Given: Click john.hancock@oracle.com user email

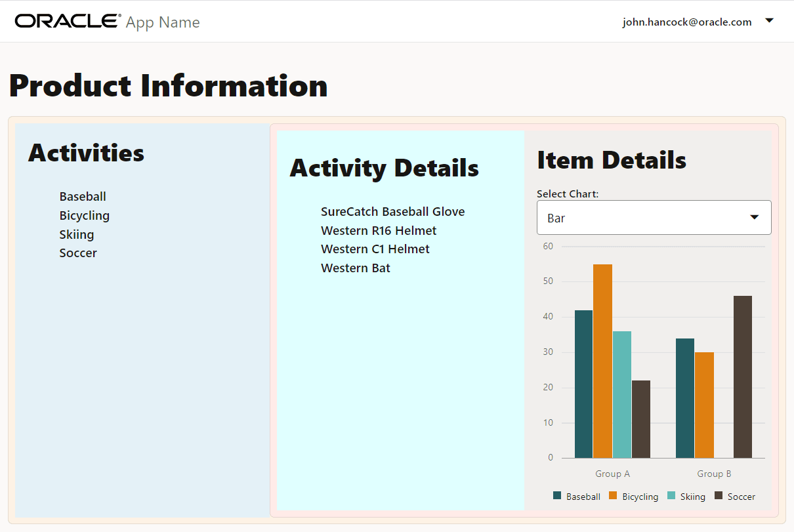Looking at the screenshot, I should point(687,22).
